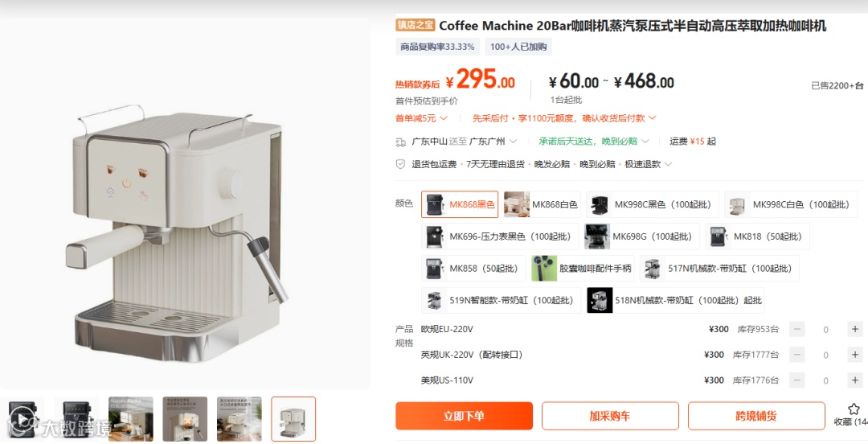The width and height of the screenshot is (868, 444).
Task: Click the star favorite icon
Action: (x=854, y=409)
